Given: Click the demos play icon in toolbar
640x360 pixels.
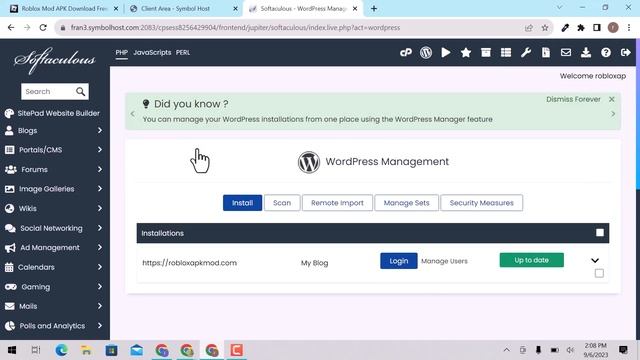Looking at the screenshot, I should pyautogui.click(x=446, y=52).
